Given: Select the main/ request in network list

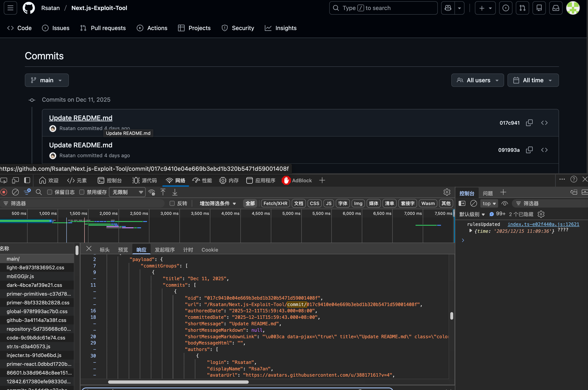Looking at the screenshot, I should [x=37, y=259].
